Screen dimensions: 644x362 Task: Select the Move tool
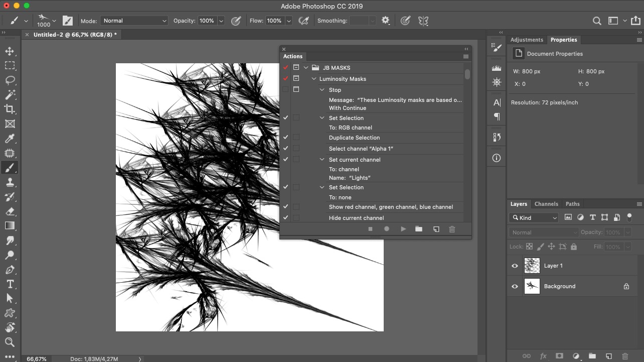pyautogui.click(x=10, y=51)
